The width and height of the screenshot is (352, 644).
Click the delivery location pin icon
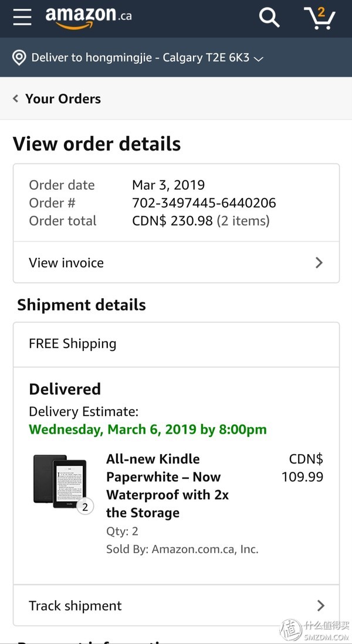tap(19, 57)
